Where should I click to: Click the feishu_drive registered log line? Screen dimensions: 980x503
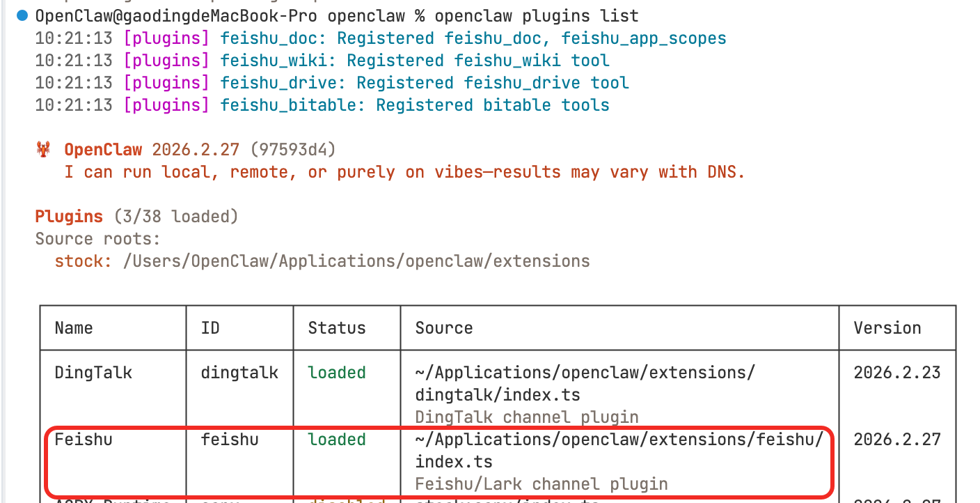click(332, 83)
